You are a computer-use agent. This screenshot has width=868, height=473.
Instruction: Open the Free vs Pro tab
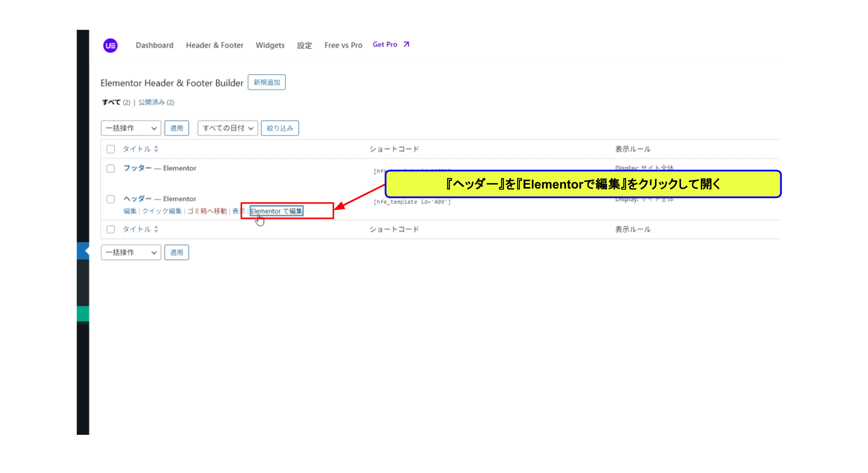tap(343, 45)
